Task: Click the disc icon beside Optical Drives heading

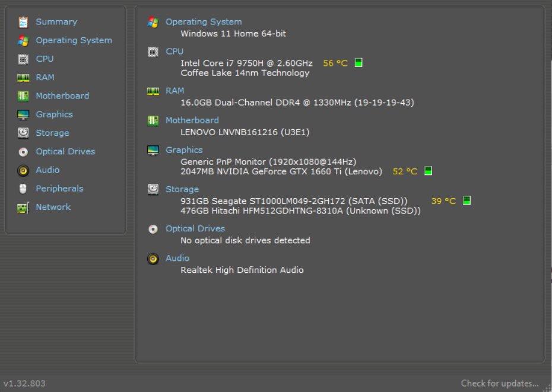Action: pos(153,230)
